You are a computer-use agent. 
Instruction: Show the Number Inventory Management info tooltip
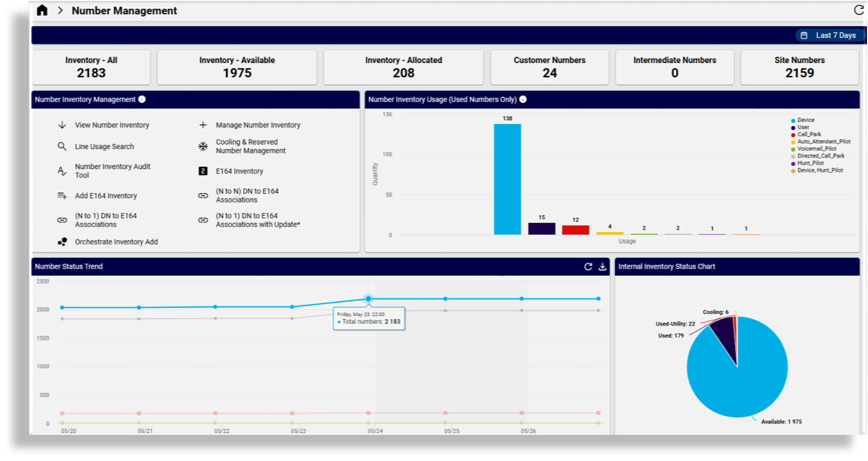(142, 99)
